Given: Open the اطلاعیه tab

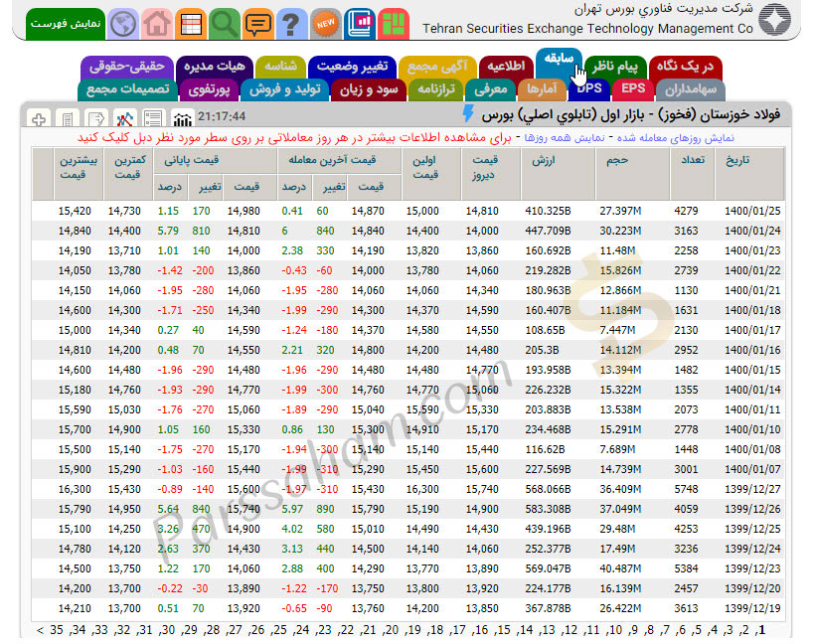Looking at the screenshot, I should pyautogui.click(x=506, y=67).
